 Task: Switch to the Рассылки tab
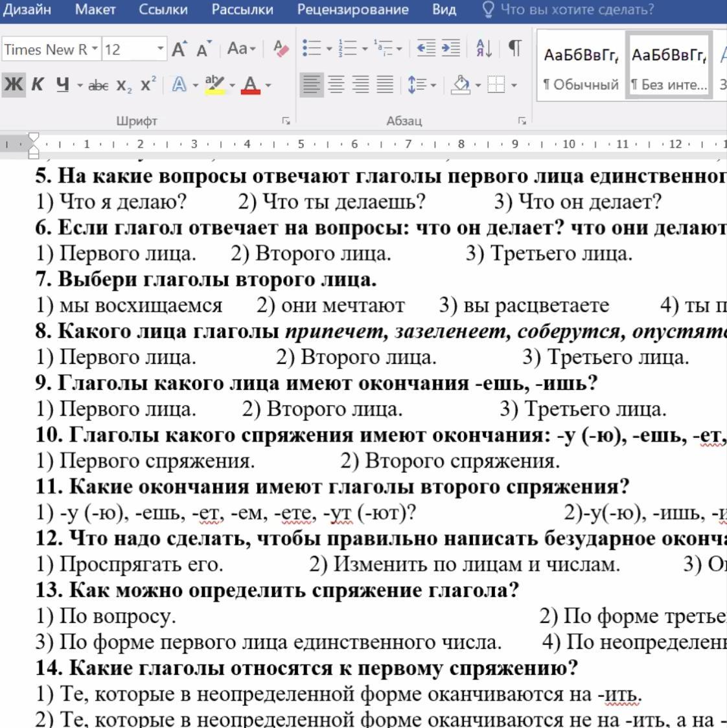242,10
